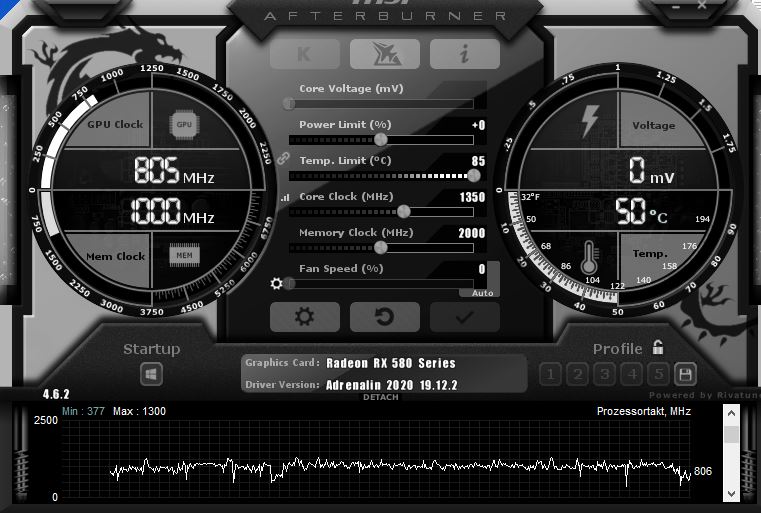Launch the OC Scanner jet icon button

tap(385, 54)
